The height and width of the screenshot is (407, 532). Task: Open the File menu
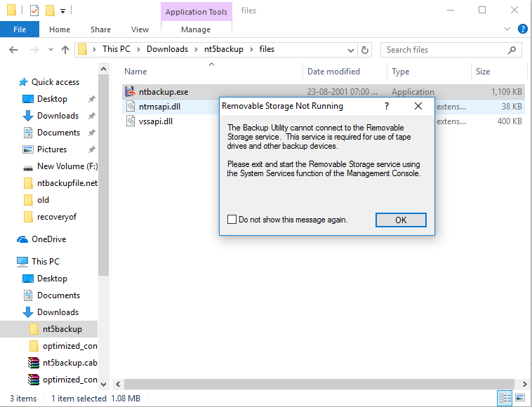point(20,29)
